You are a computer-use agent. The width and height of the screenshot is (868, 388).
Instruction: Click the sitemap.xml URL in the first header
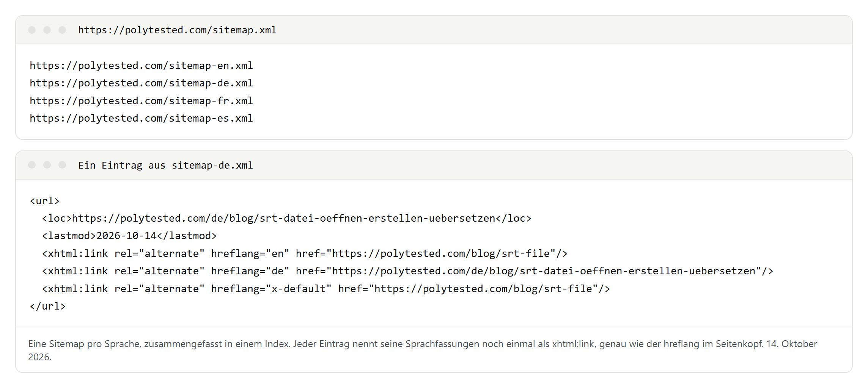(177, 30)
